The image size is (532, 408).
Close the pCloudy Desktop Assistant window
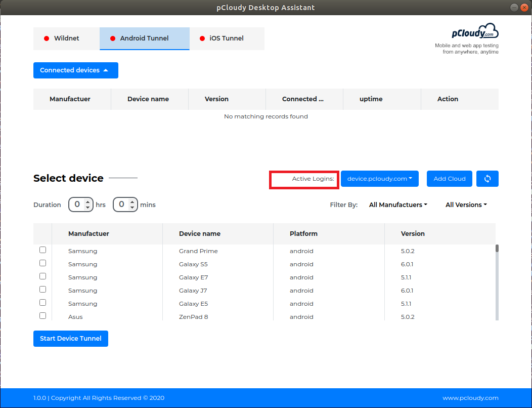pos(524,8)
